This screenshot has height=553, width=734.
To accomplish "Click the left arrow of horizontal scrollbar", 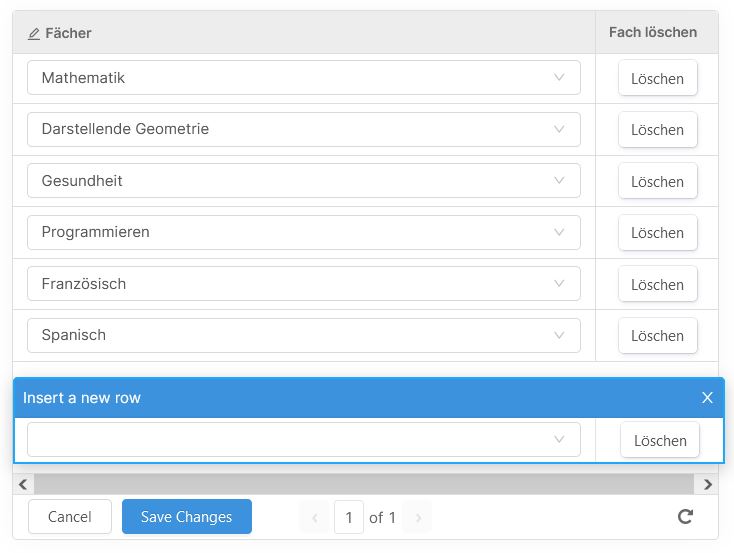I will click(23, 484).
